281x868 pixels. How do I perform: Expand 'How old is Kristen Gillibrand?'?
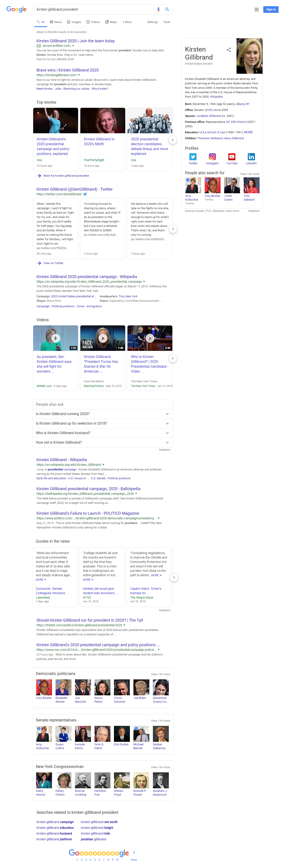[x=103, y=442]
